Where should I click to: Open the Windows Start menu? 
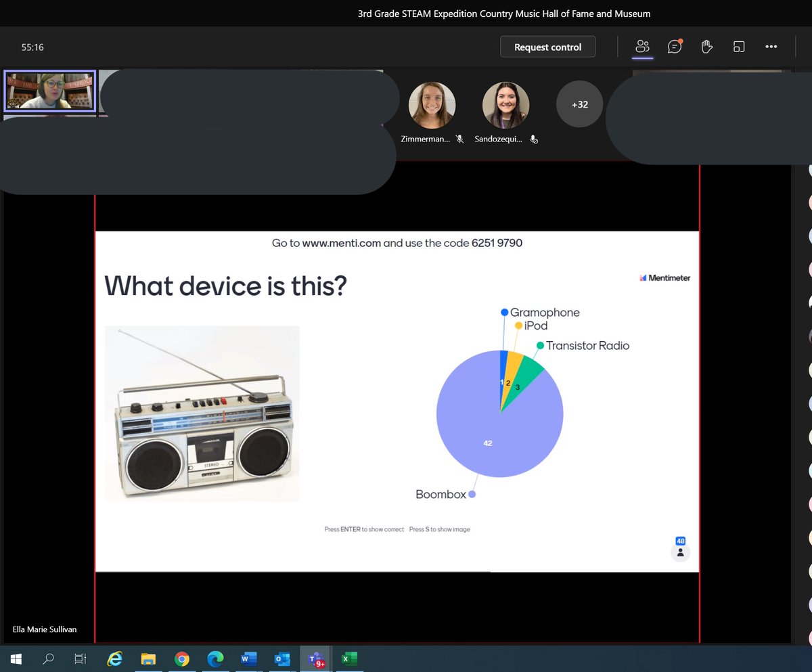click(x=16, y=658)
